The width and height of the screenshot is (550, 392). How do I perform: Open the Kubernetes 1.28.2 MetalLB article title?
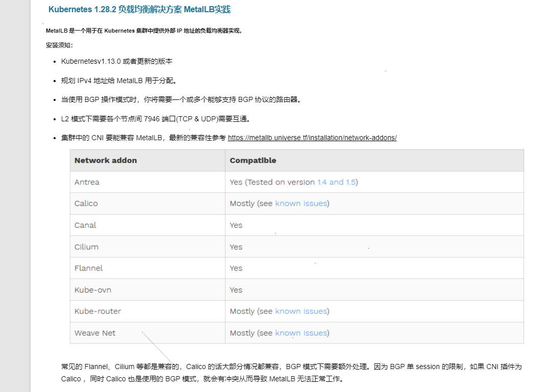(x=139, y=10)
